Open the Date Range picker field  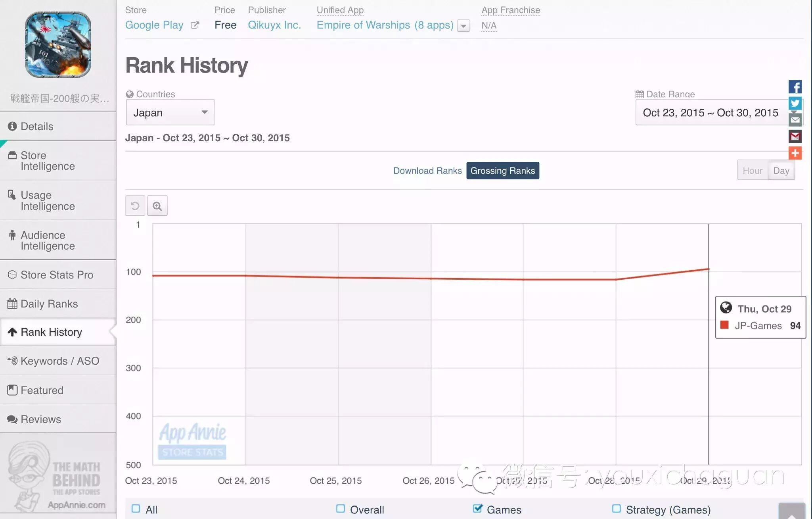(710, 113)
